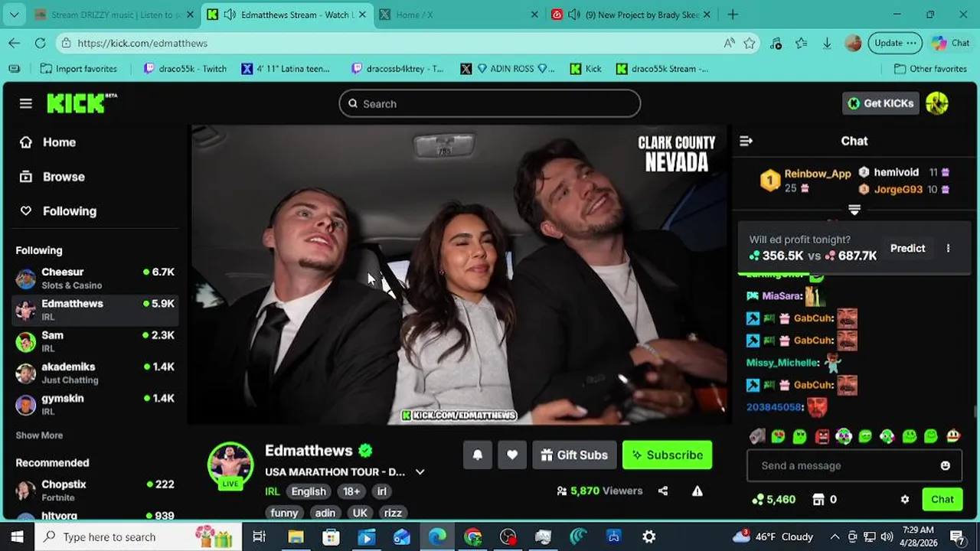Open a new browser tab

pyautogui.click(x=733, y=15)
